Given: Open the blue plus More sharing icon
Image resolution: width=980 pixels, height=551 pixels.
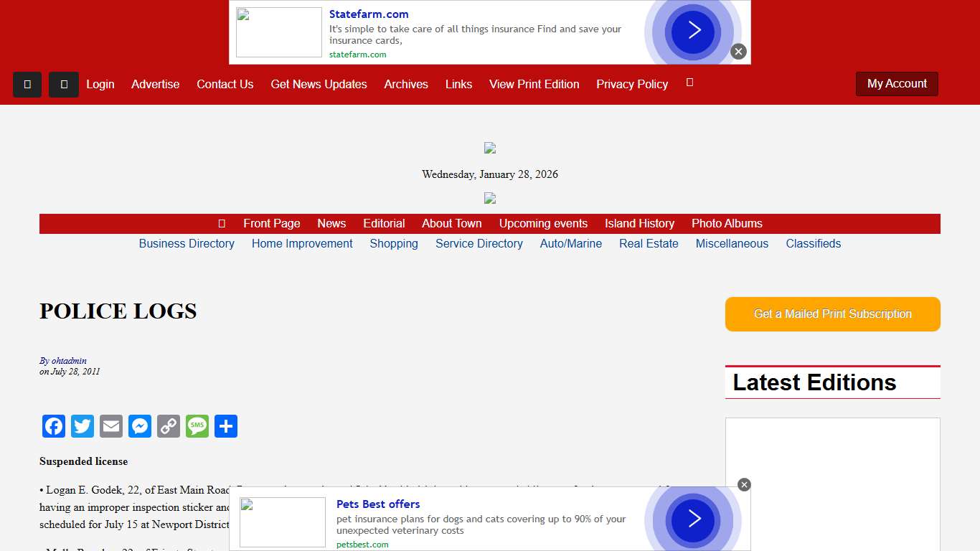Looking at the screenshot, I should 226,426.
